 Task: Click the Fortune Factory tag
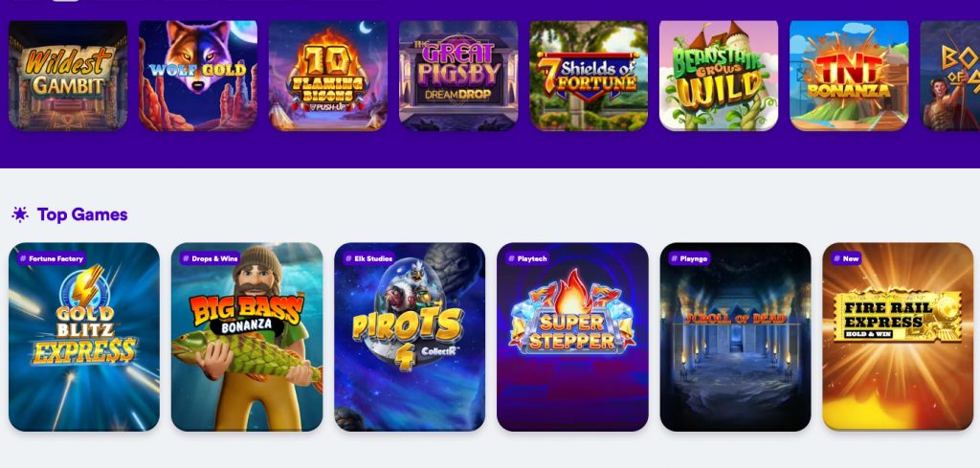(x=52, y=258)
